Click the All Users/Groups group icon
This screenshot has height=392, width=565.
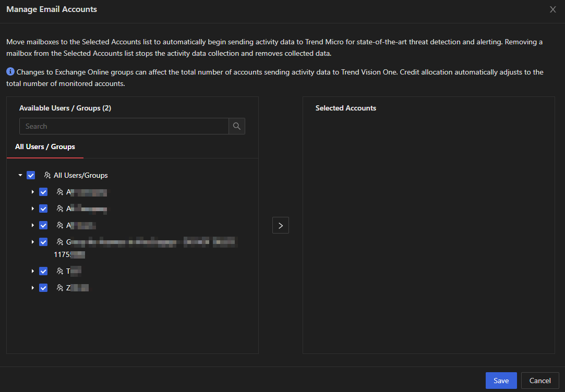[x=47, y=176]
